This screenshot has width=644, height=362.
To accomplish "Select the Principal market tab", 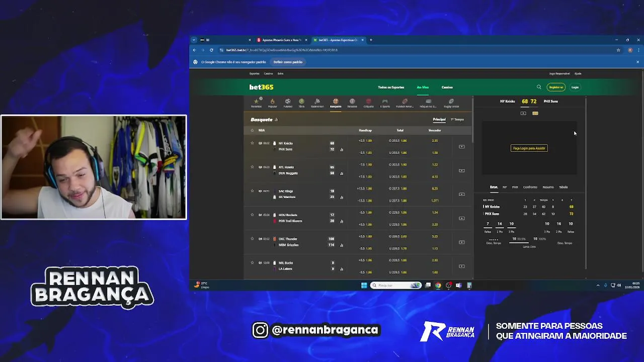I will click(x=439, y=120).
